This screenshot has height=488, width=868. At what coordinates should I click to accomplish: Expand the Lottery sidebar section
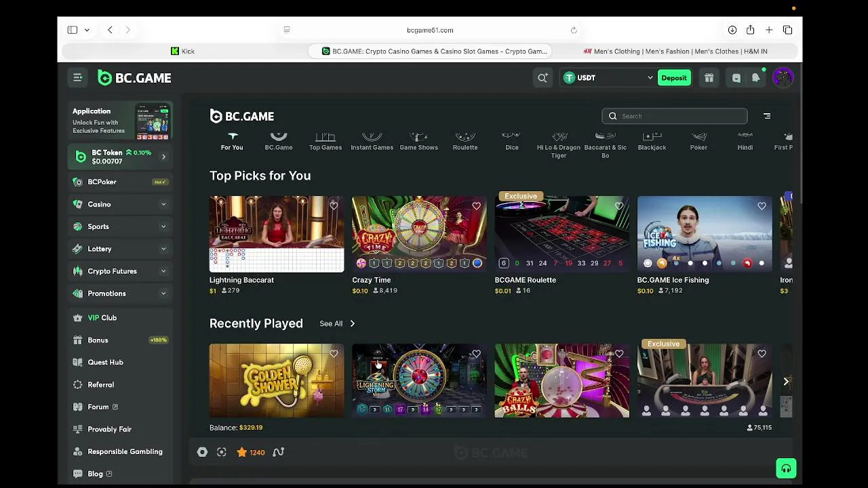[x=163, y=249]
